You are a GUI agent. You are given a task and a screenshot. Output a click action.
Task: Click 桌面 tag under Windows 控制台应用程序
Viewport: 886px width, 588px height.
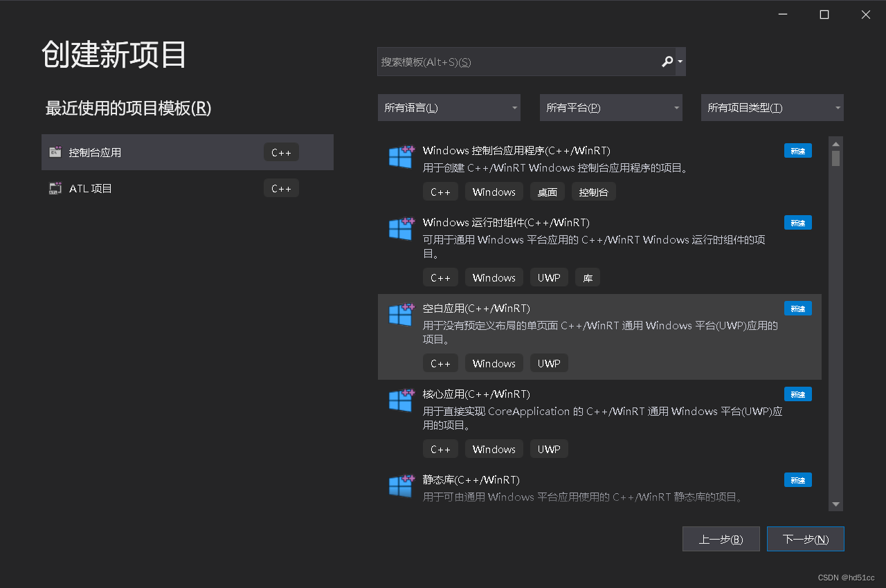click(x=548, y=192)
